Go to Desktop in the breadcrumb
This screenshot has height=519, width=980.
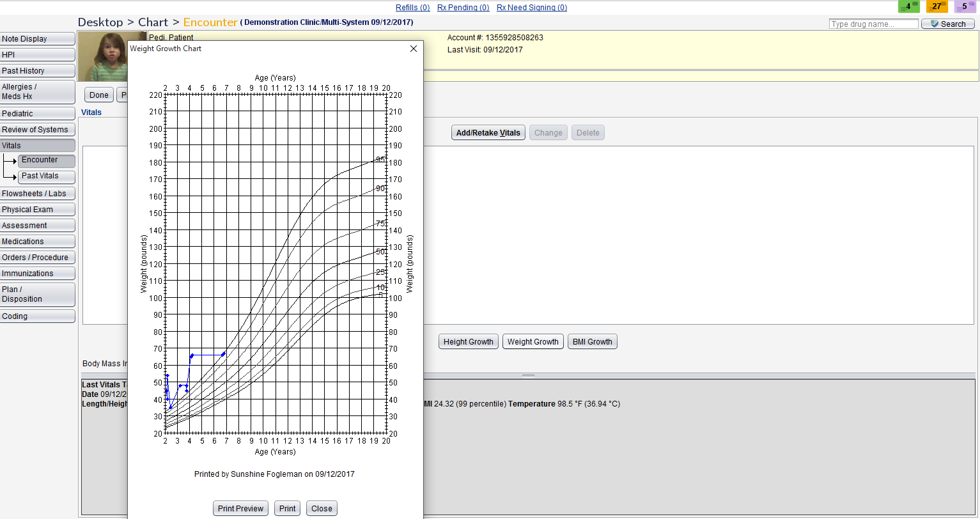100,22
